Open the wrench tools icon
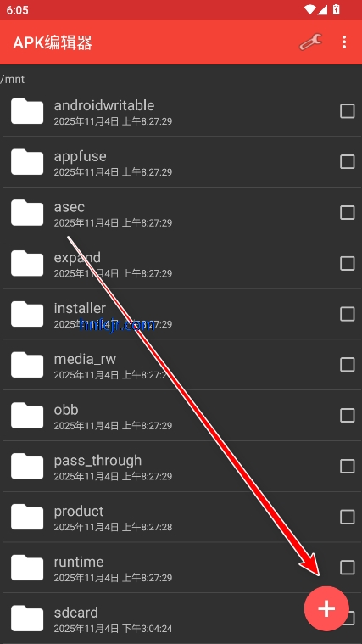 click(310, 42)
